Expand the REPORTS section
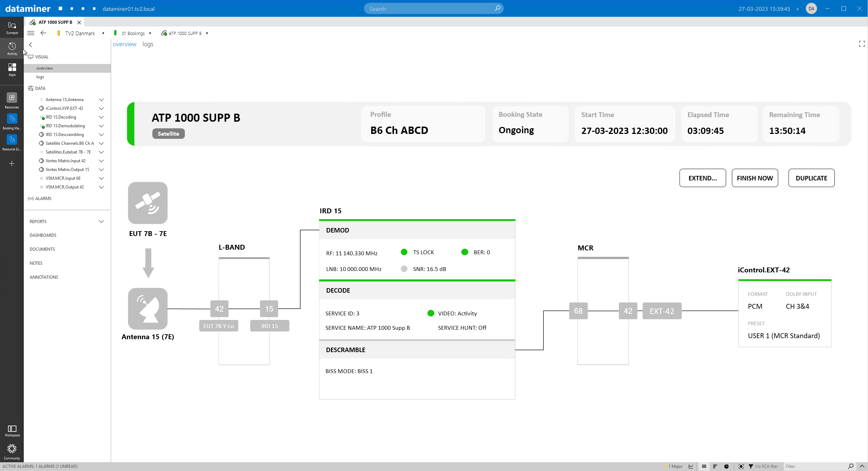The image size is (868, 471). pyautogui.click(x=101, y=221)
